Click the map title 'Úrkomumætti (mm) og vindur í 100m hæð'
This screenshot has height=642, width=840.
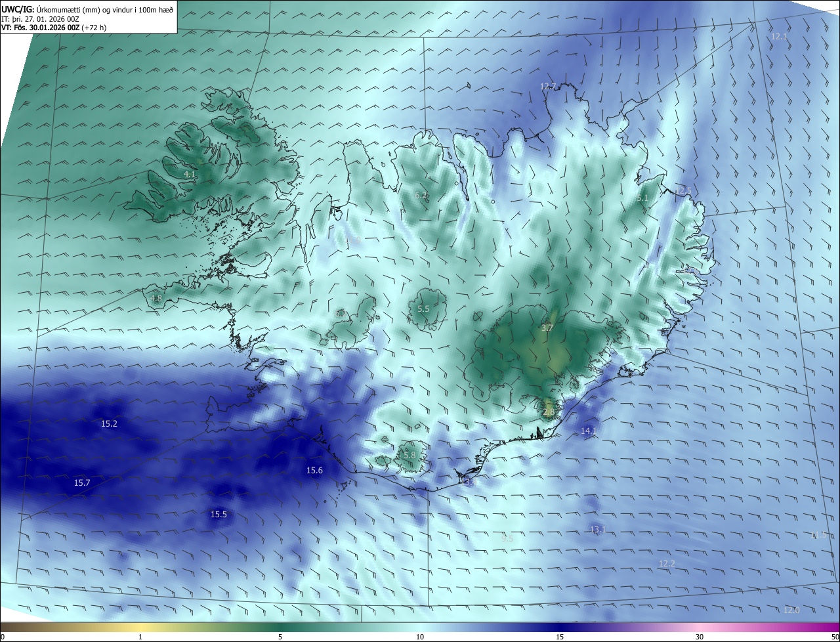click(x=104, y=9)
